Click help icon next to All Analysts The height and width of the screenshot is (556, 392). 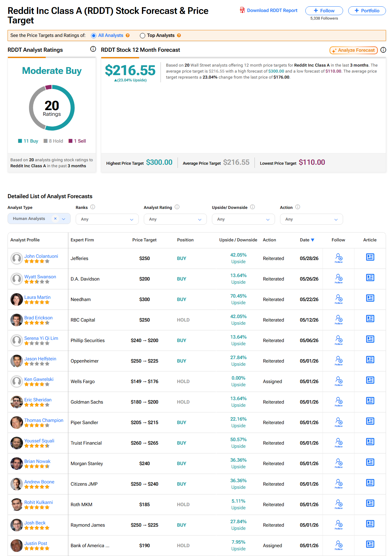(128, 35)
